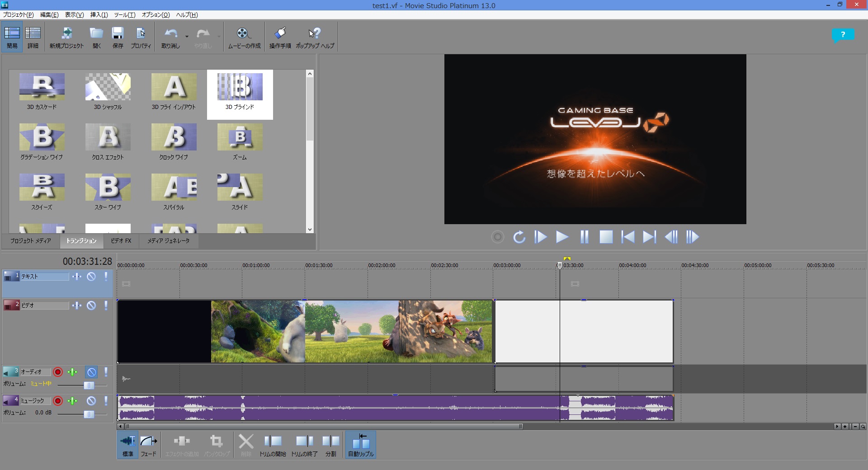The height and width of the screenshot is (470, 868).
Task: Open the ツール(T) menu
Action: click(x=125, y=14)
